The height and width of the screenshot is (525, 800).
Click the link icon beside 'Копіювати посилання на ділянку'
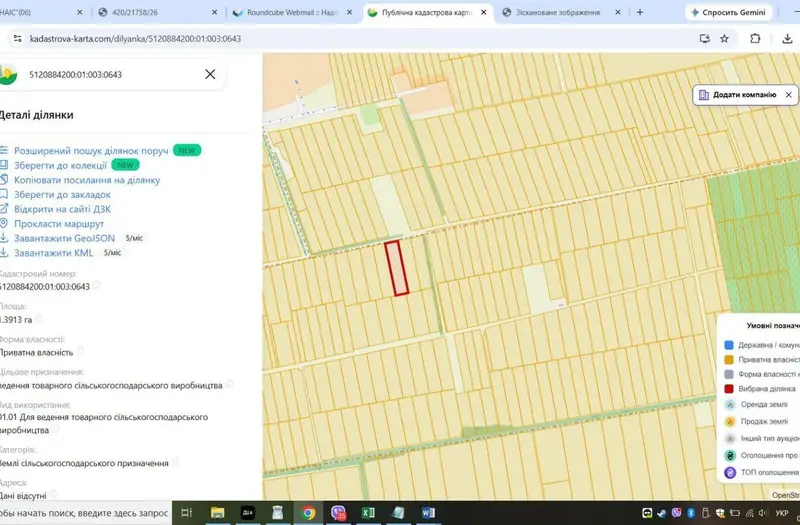pos(4,180)
